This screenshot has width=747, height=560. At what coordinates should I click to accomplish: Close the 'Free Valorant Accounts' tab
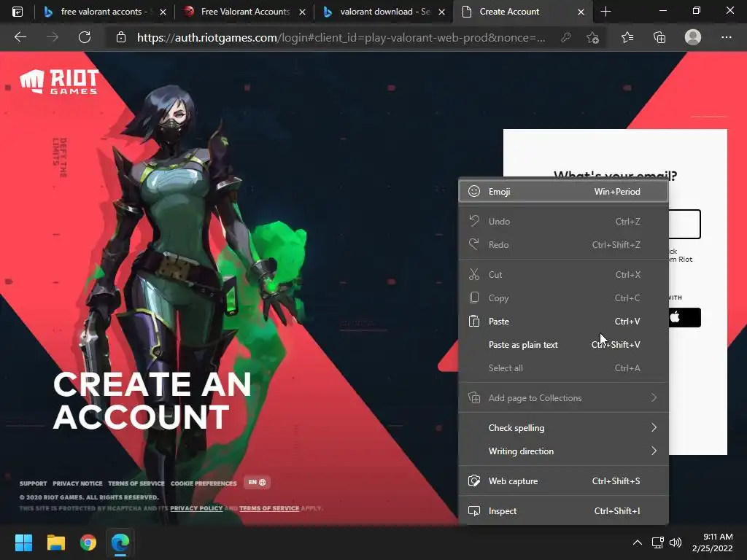click(x=302, y=12)
